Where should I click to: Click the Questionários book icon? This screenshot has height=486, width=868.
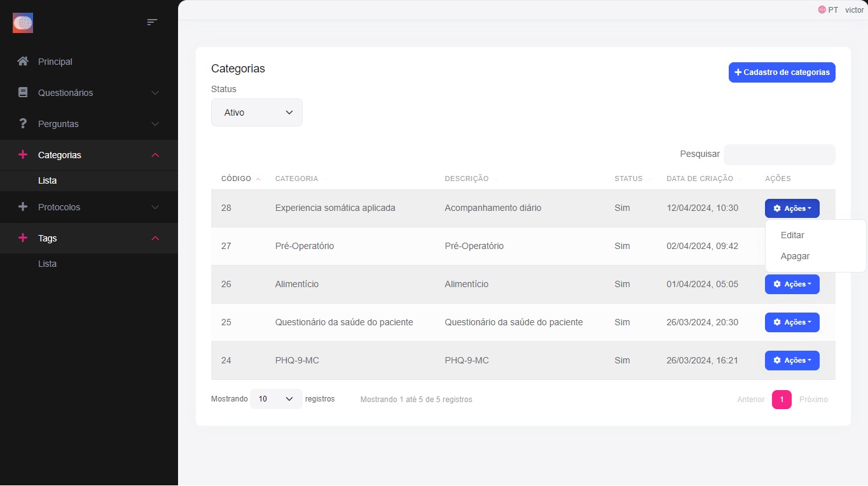click(23, 93)
